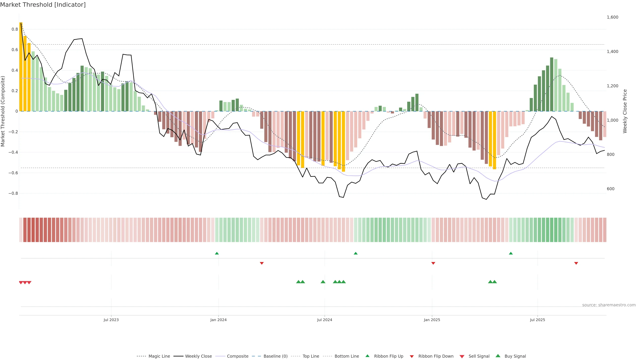Toggle the Magic Line legend entry

[159, 356]
